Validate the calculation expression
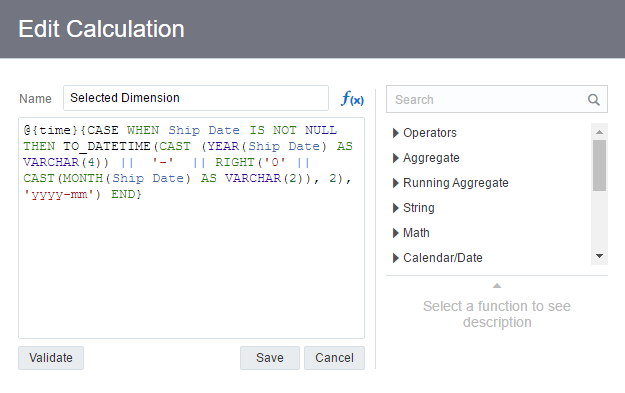 point(51,358)
